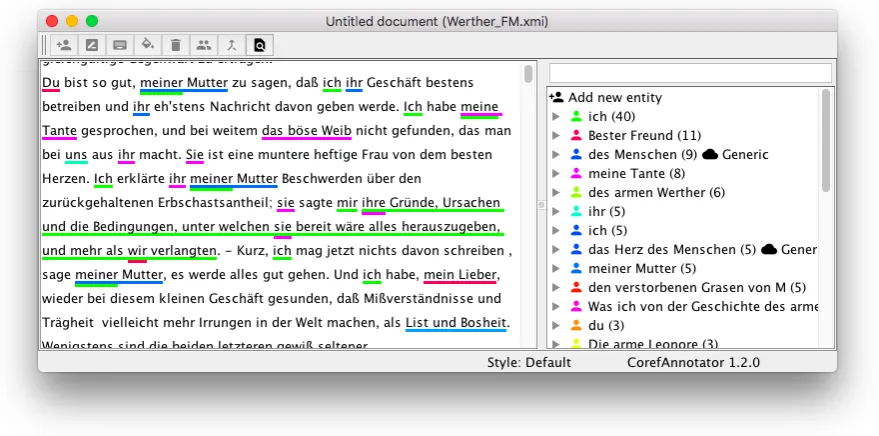
Task: Select the Die arme Leonore (3) row
Action: pyautogui.click(x=683, y=344)
